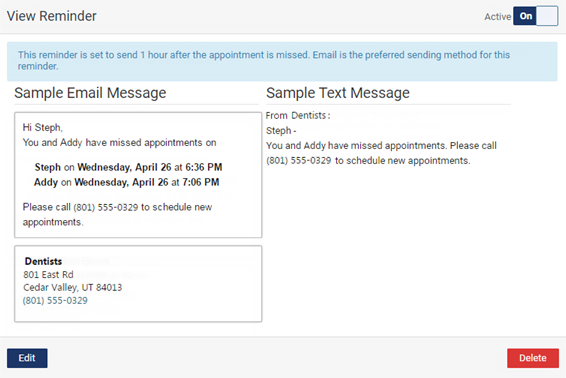The width and height of the screenshot is (566, 378).
Task: Click the You and Addy missed appointments email line
Action: [119, 143]
